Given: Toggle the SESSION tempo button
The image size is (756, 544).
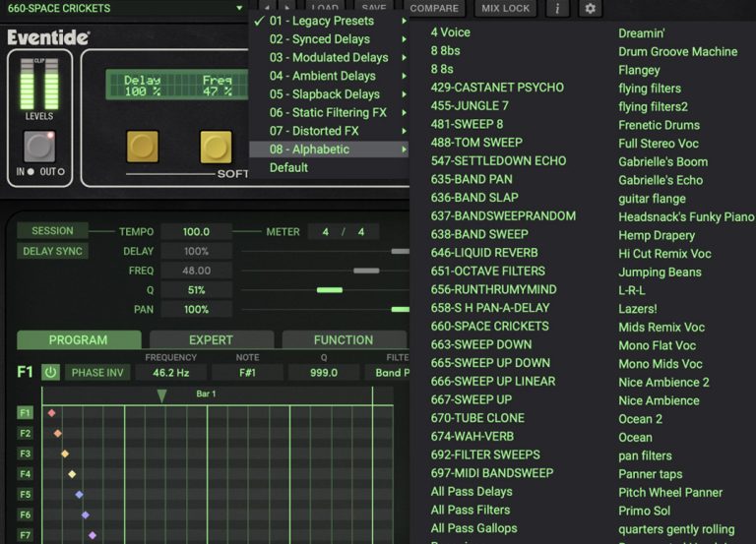Looking at the screenshot, I should pyautogui.click(x=52, y=231).
